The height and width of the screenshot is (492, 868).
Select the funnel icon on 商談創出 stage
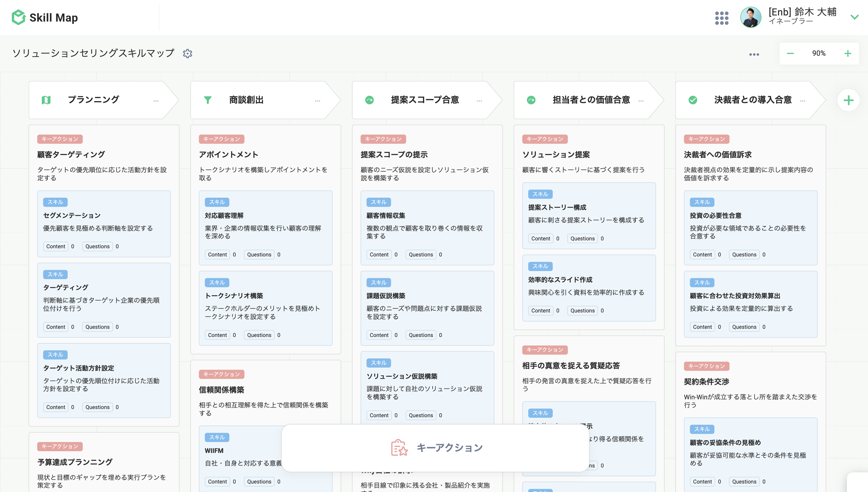pyautogui.click(x=208, y=100)
